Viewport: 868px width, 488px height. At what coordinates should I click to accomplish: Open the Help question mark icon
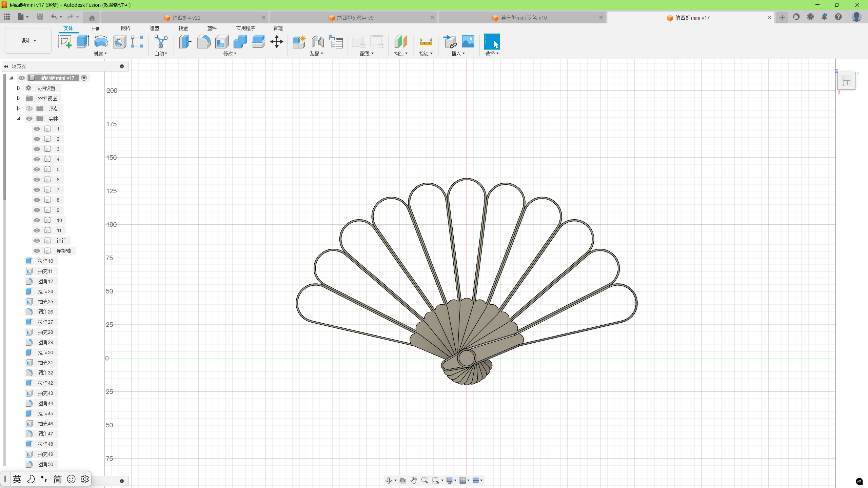pyautogui.click(x=838, y=17)
